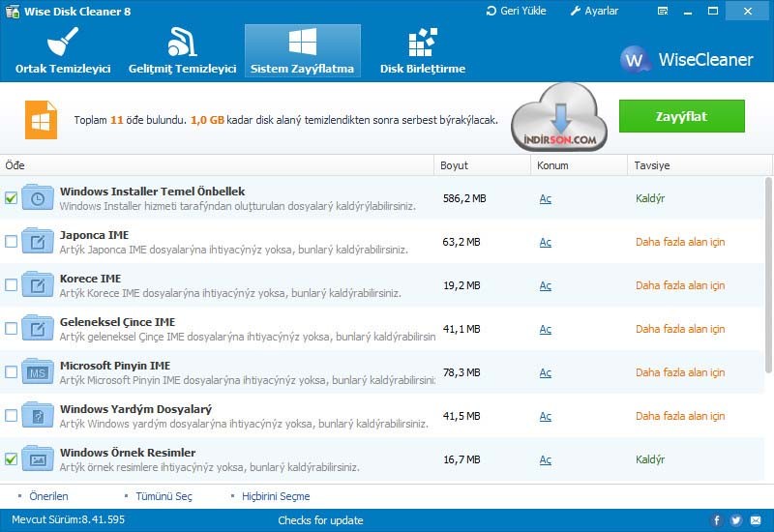Click Checks for update in status bar
The height and width of the screenshot is (532, 774).
(x=320, y=520)
